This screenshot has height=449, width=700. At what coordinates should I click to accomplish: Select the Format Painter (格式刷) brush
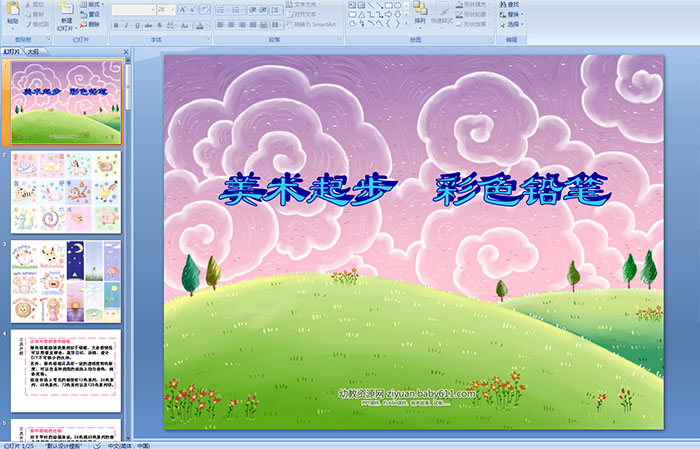[x=37, y=24]
